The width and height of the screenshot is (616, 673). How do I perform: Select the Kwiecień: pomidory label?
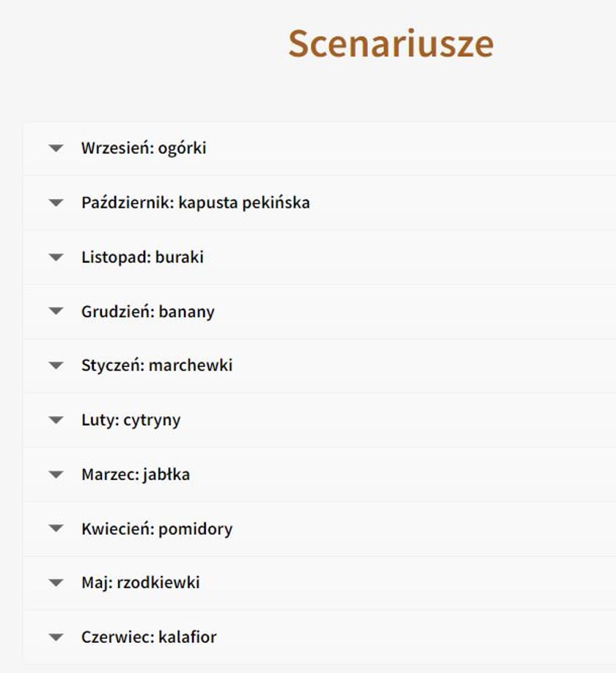click(x=156, y=528)
